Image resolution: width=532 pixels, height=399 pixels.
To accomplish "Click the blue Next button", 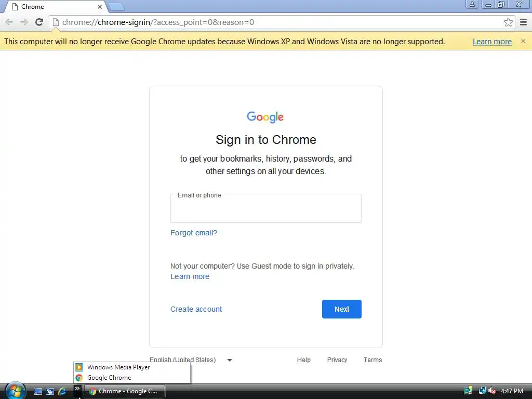I will click(342, 309).
